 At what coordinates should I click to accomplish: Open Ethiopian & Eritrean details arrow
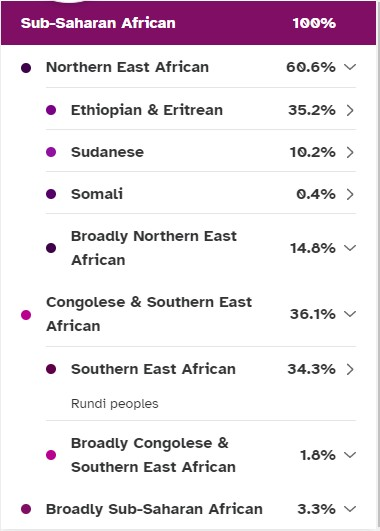click(x=350, y=110)
